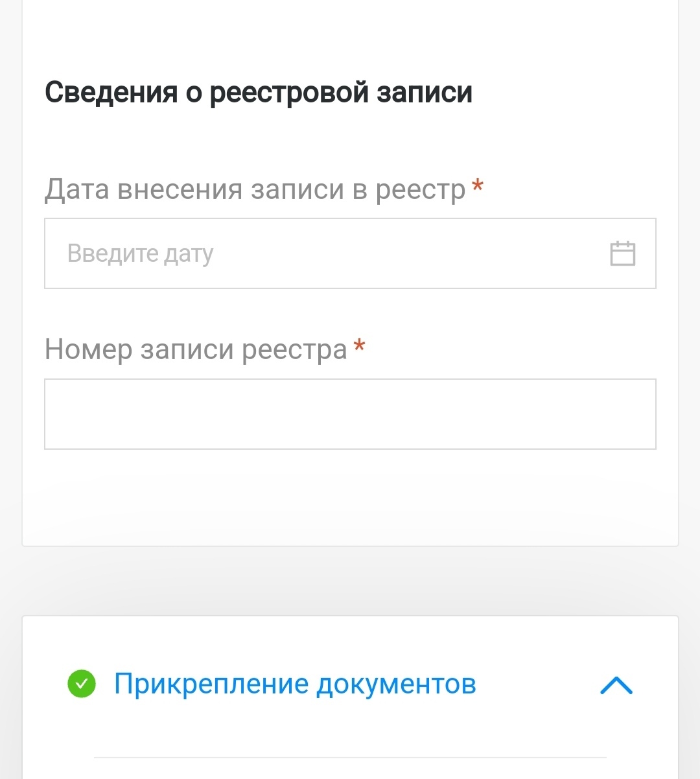Viewport: 700px width, 779px height.
Task: Collapse the Прикрепление документов section chevron
Action: click(x=616, y=685)
